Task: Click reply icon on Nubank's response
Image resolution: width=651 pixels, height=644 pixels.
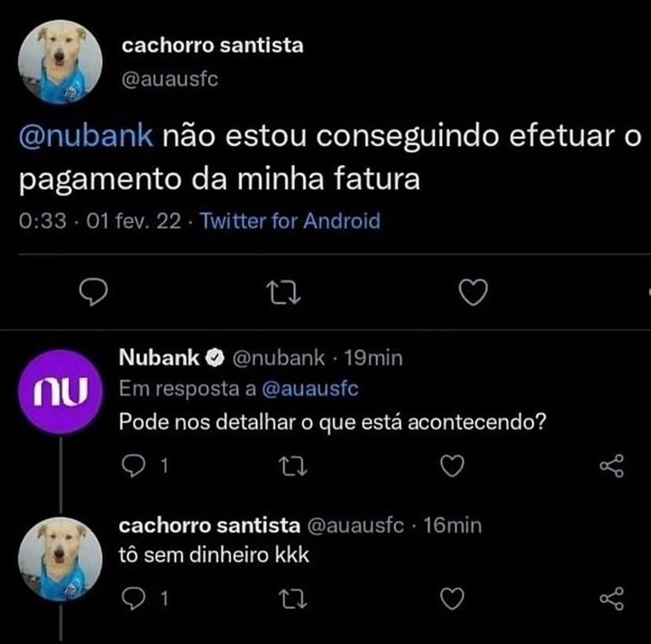Action: (x=133, y=466)
